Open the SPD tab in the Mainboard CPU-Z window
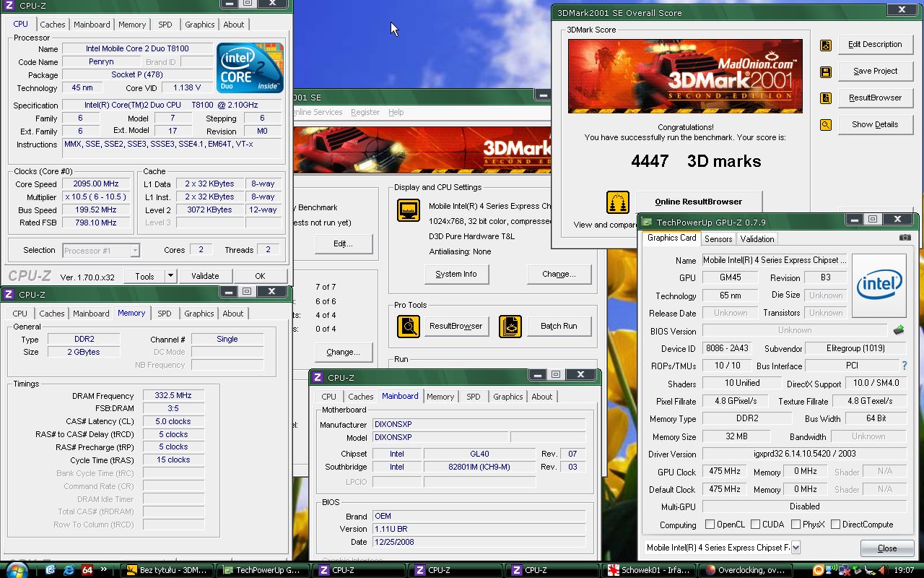The width and height of the screenshot is (924, 578). pos(474,397)
